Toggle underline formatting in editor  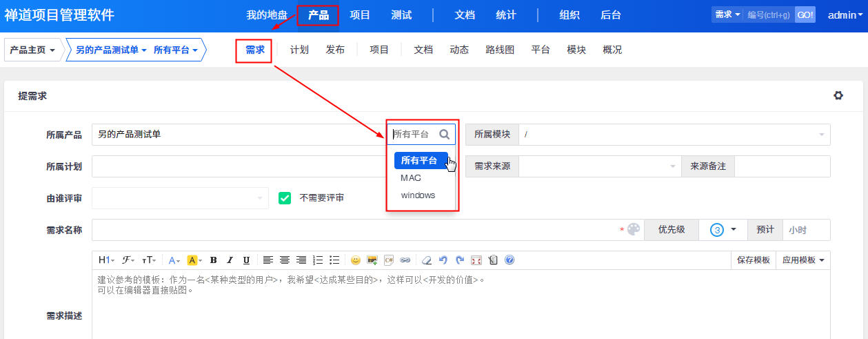click(x=246, y=260)
